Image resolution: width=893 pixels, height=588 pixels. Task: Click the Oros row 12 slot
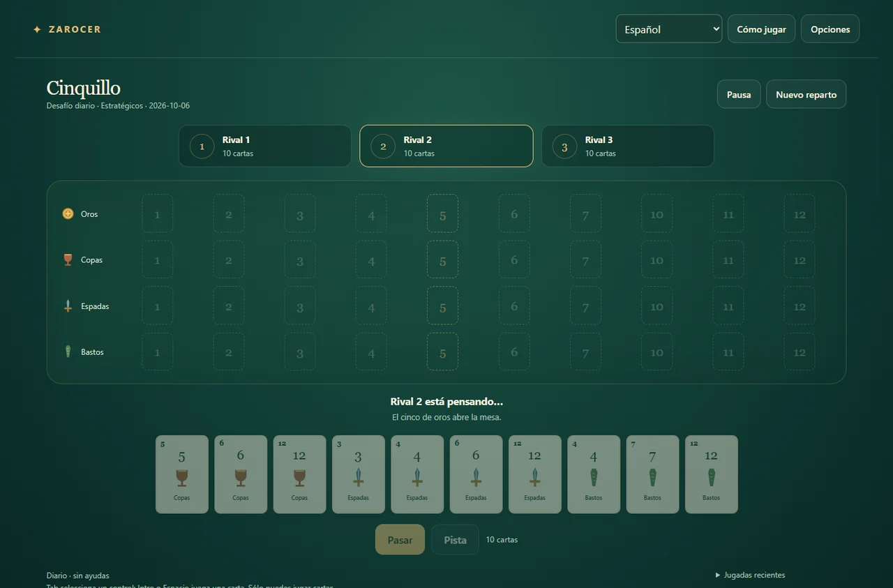800,213
